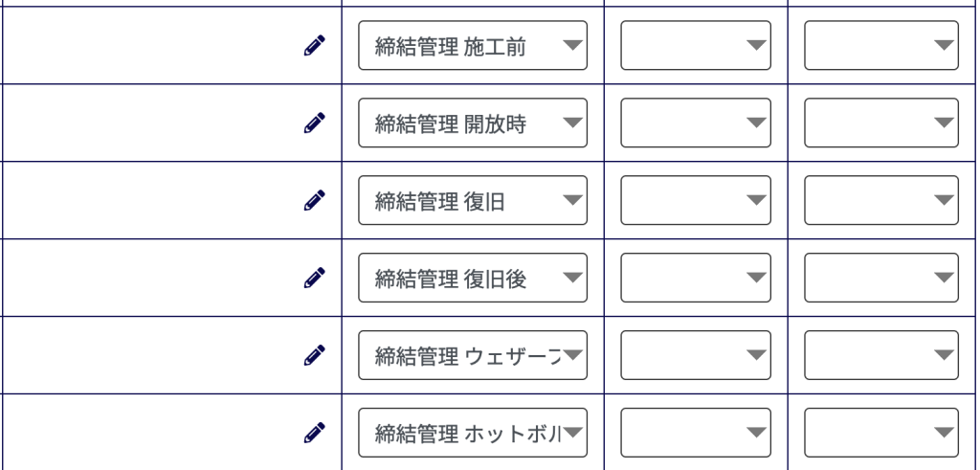Expand rightmost empty dropdown in ホットボル row

881,433
